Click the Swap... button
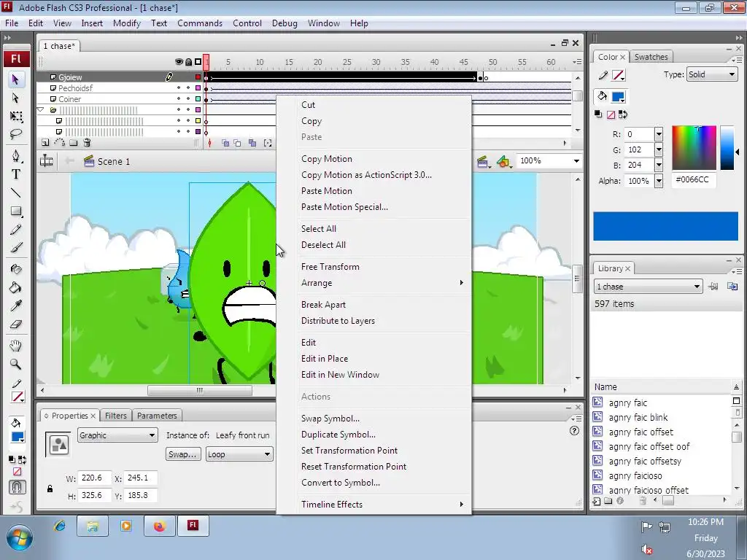This screenshot has height=560, width=747. click(x=182, y=454)
